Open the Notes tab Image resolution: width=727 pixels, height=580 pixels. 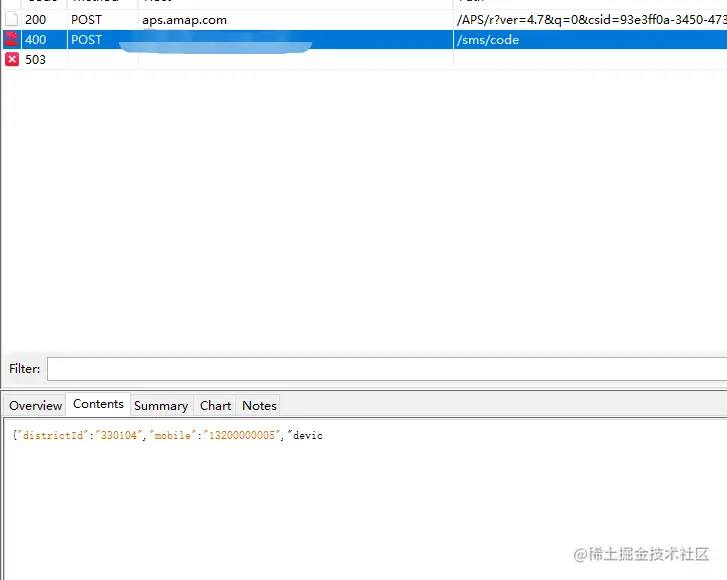259,406
